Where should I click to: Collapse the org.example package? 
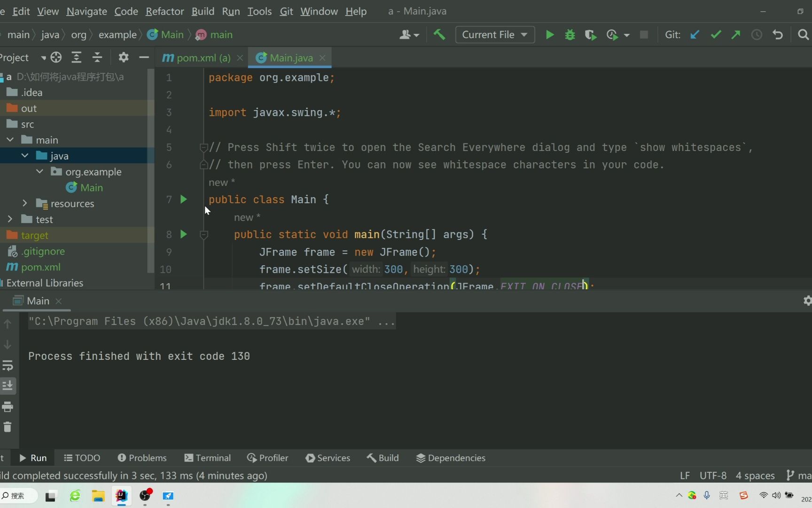[x=40, y=172]
